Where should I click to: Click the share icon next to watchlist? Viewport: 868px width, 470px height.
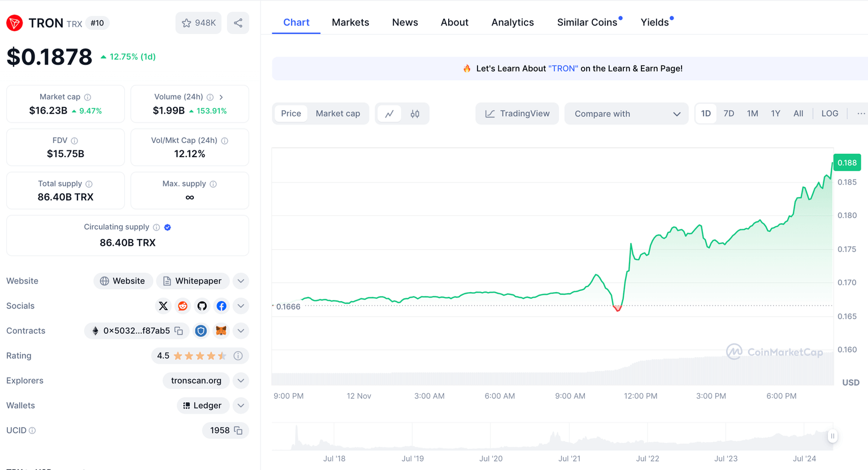coord(238,23)
